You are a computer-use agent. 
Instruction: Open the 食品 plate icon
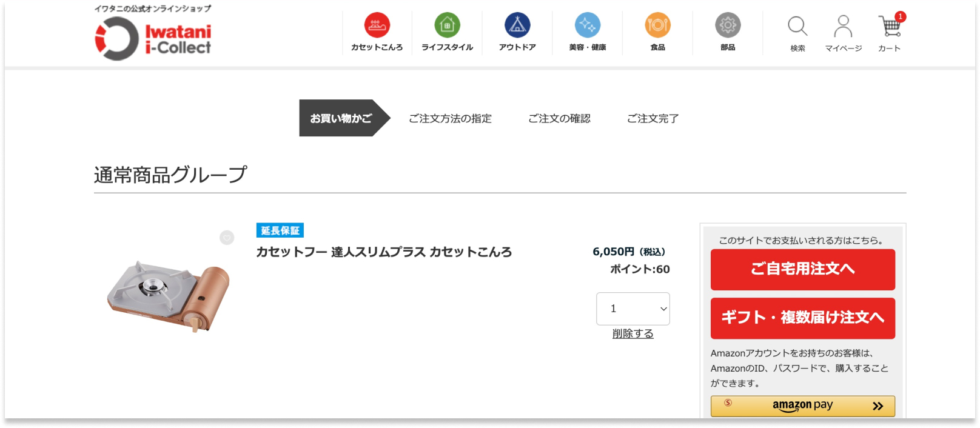pos(658,25)
